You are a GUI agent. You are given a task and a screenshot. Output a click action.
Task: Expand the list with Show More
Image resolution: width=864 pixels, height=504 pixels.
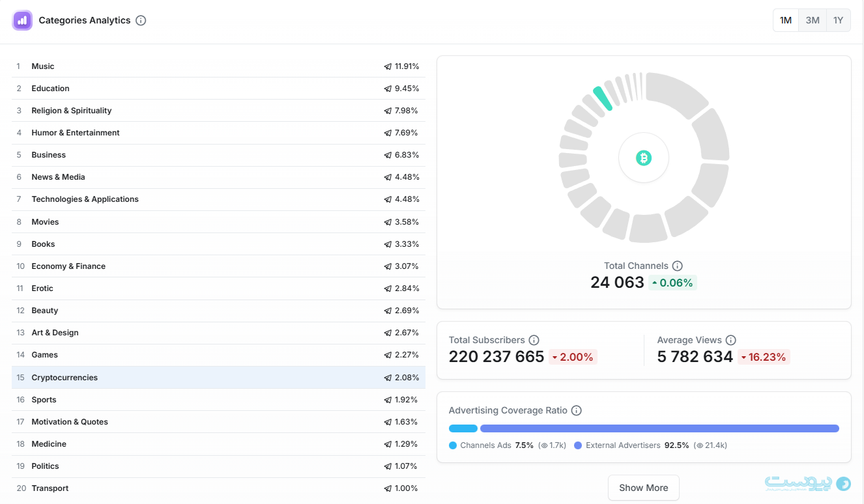click(643, 488)
